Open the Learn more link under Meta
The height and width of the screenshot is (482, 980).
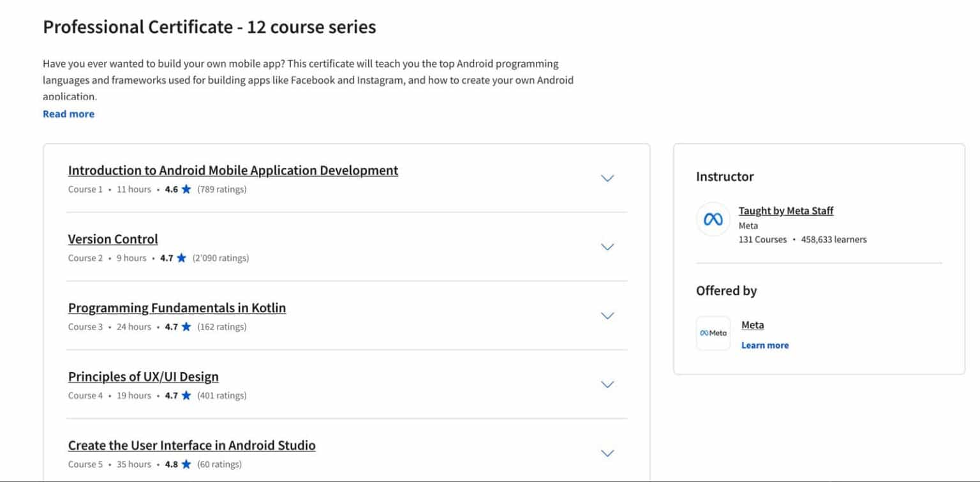[x=764, y=345]
